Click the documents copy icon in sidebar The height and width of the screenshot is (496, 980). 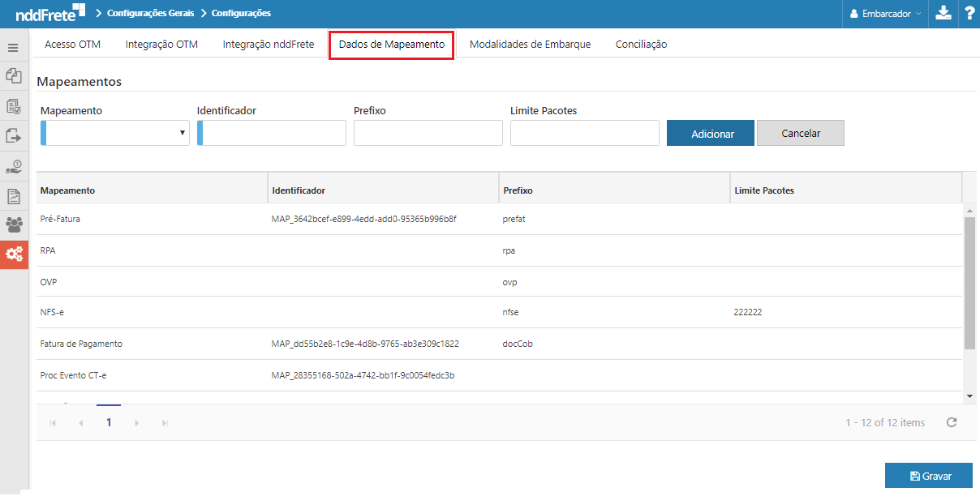coord(13,76)
